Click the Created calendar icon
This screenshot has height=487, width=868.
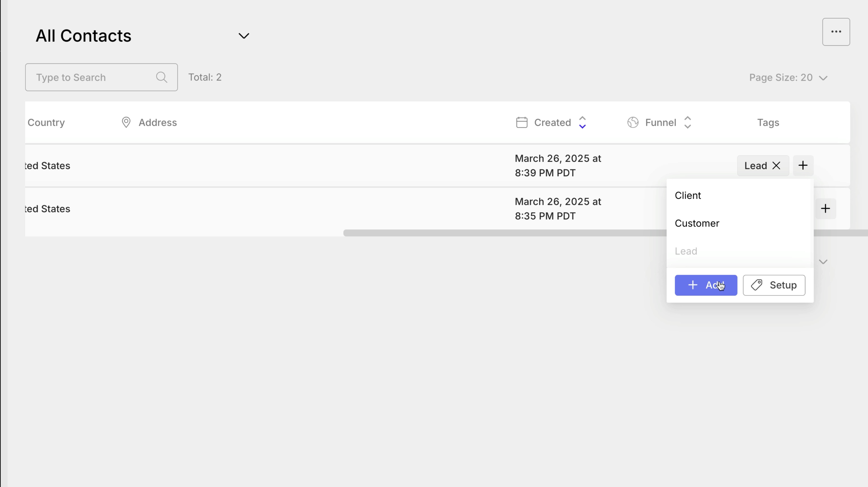pyautogui.click(x=522, y=122)
